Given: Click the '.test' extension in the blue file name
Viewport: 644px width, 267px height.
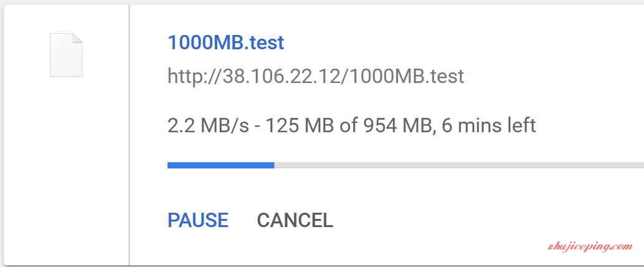Looking at the screenshot, I should click(264, 43).
